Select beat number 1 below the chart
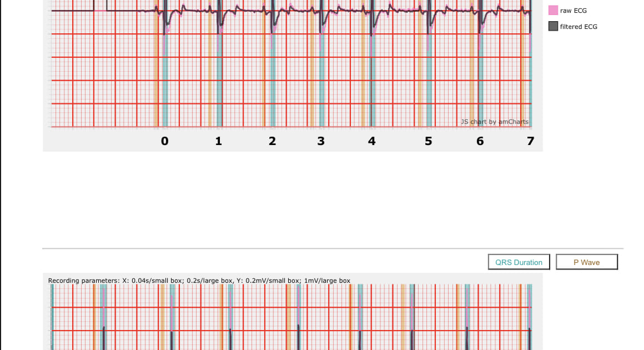Screen dimensions: 644x350 point(219,141)
